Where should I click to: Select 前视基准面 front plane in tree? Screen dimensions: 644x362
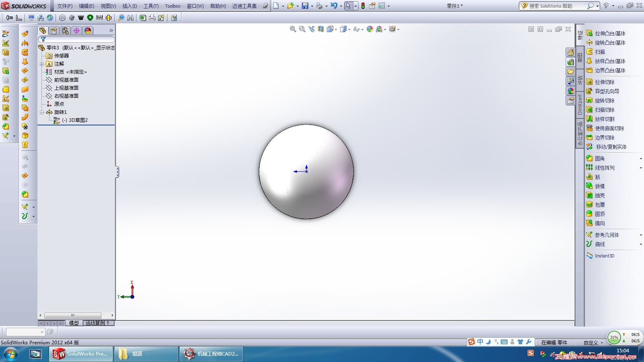click(x=66, y=80)
